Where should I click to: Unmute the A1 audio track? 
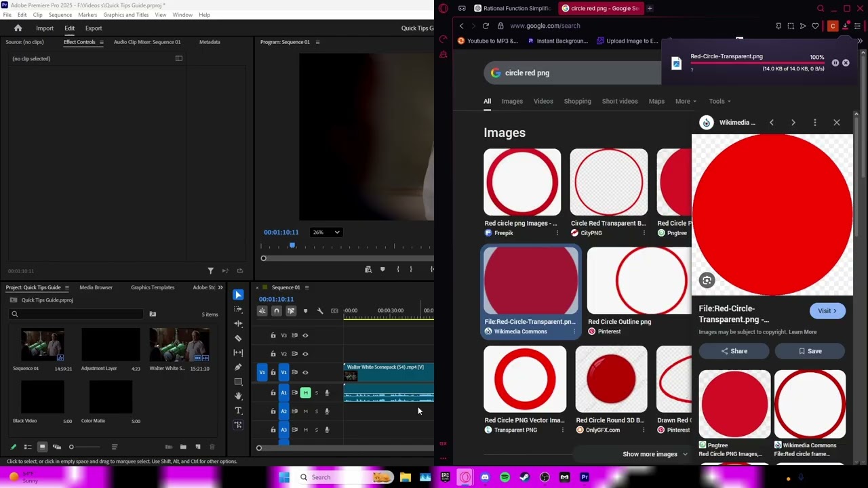click(305, 392)
